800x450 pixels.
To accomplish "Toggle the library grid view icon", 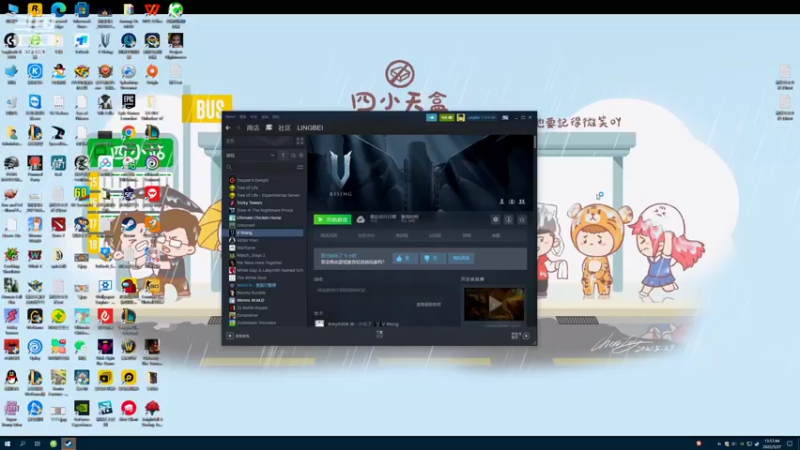I will pos(300,141).
